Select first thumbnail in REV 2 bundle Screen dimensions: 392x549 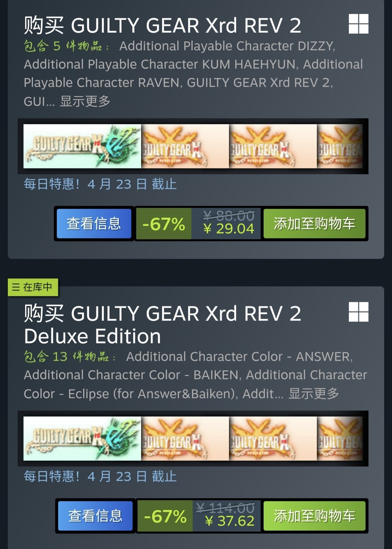pos(82,146)
